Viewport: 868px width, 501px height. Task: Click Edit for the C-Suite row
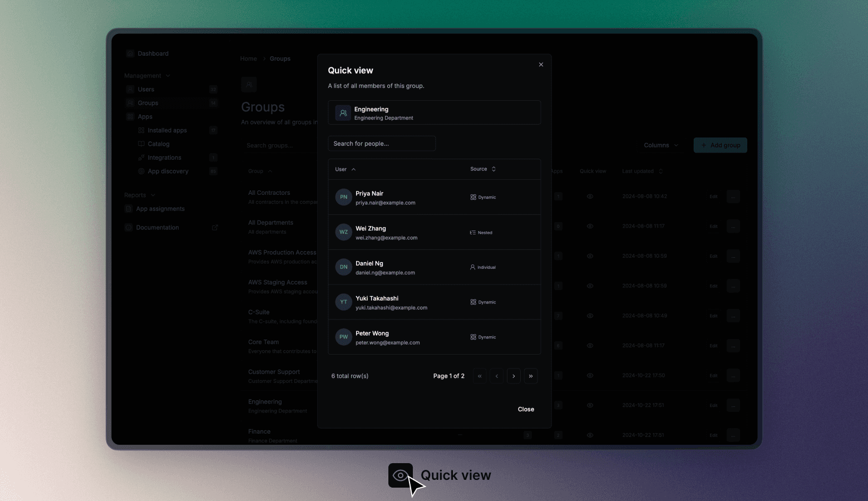(x=713, y=316)
